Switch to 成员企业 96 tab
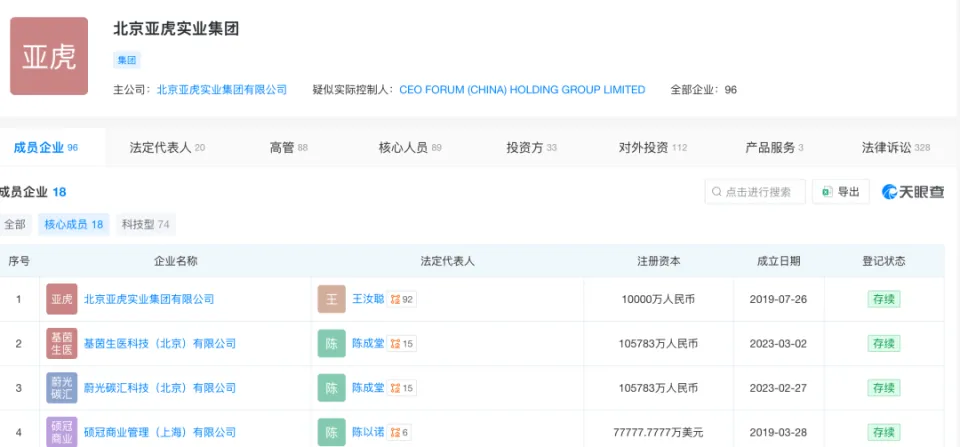 [46, 148]
